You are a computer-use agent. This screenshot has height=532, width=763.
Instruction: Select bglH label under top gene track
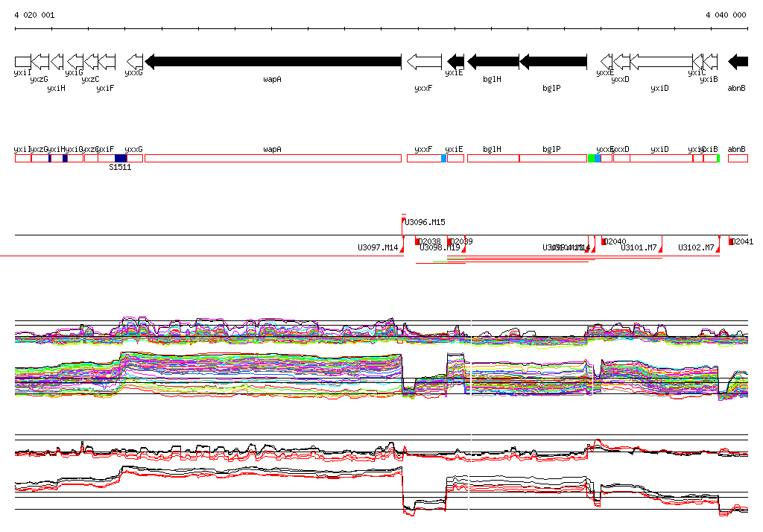coord(492,79)
